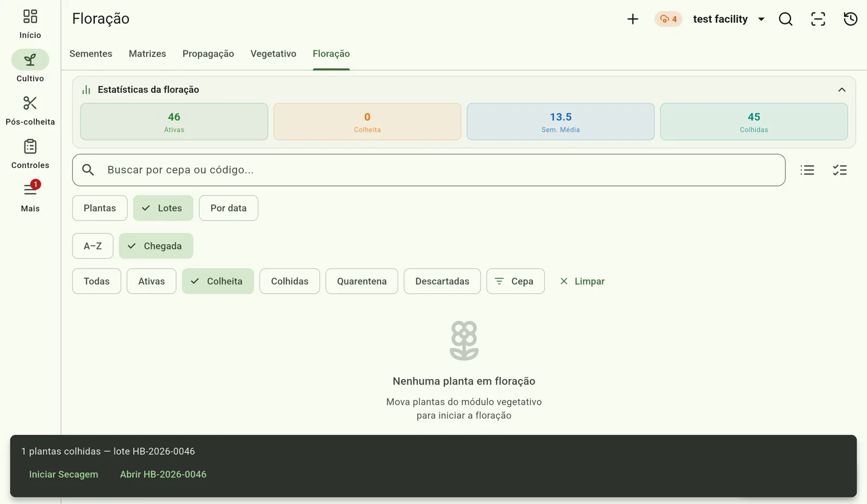Filter by Colhidas chip

(289, 281)
